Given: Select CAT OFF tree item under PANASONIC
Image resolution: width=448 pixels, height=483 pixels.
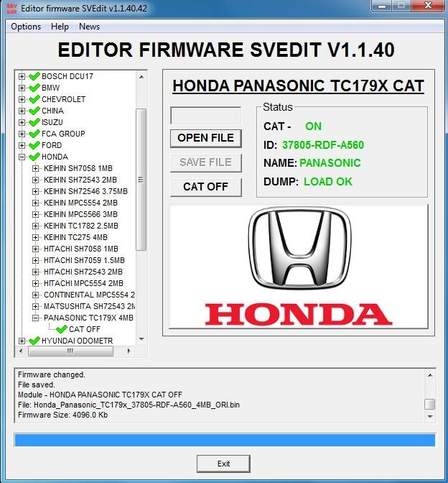Looking at the screenshot, I should pyautogui.click(x=85, y=329).
